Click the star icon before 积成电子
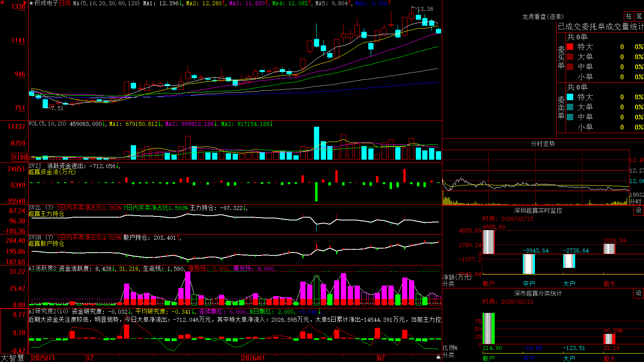 [31, 3]
